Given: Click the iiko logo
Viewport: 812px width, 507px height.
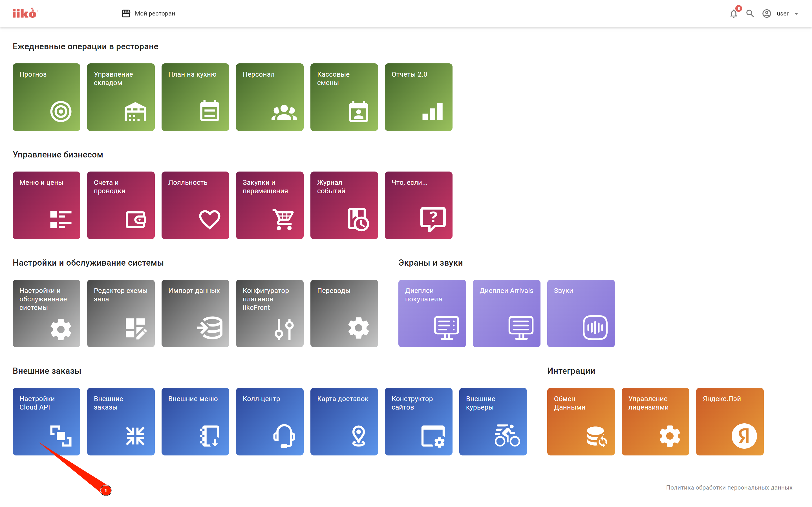Looking at the screenshot, I should [x=25, y=13].
